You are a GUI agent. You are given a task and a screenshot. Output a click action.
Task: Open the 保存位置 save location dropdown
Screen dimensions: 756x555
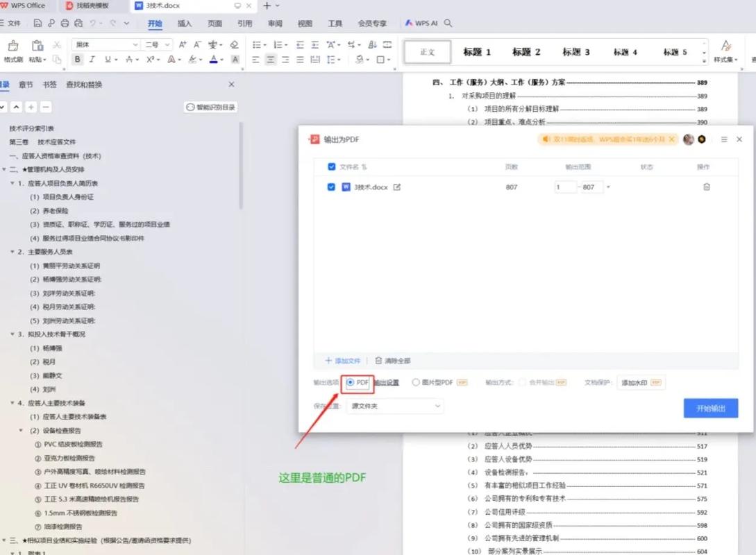tap(394, 408)
